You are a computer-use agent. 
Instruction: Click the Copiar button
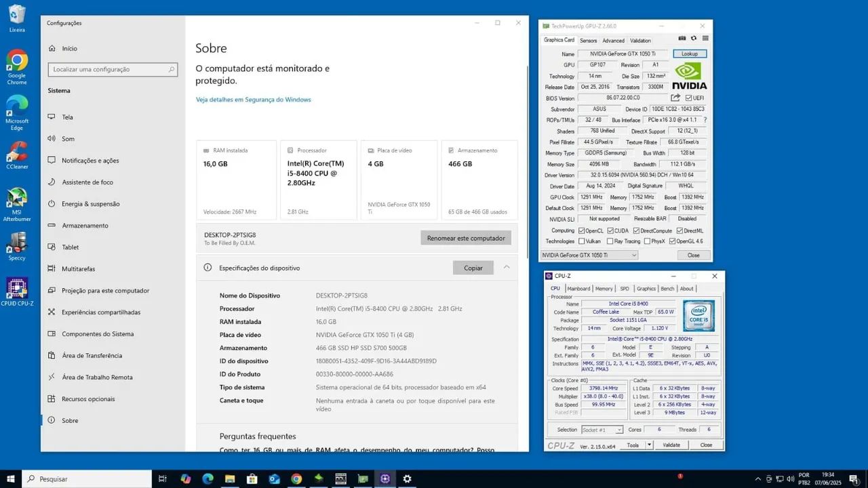473,268
